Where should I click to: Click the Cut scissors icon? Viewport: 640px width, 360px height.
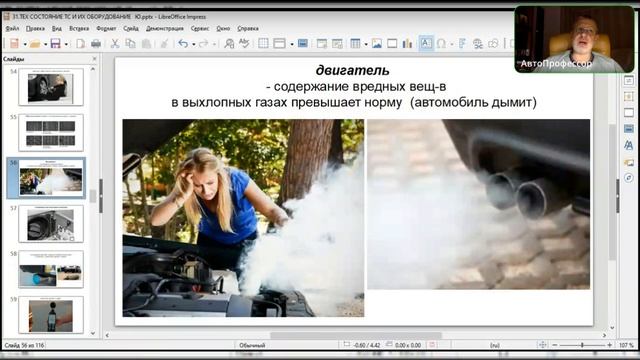[x=115, y=43]
